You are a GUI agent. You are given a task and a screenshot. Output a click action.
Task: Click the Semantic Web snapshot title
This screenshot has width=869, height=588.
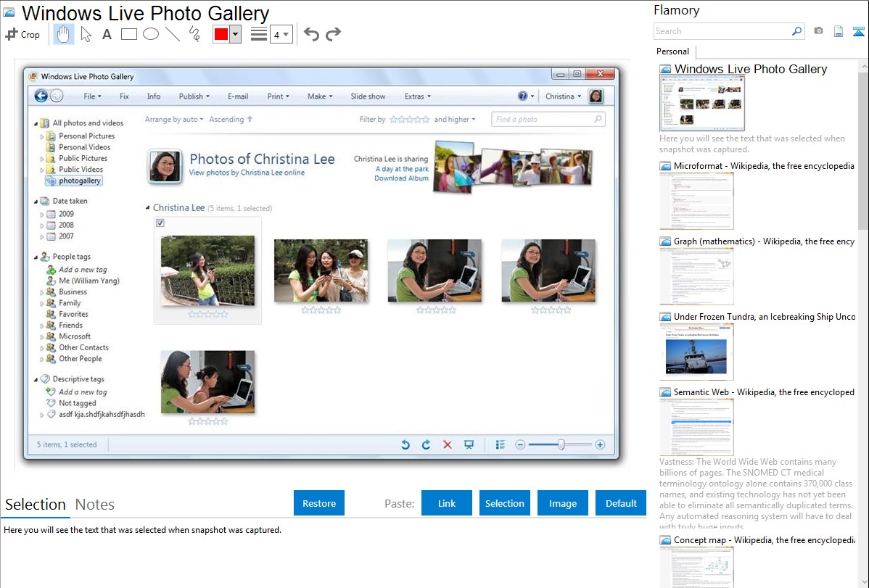[764, 392]
